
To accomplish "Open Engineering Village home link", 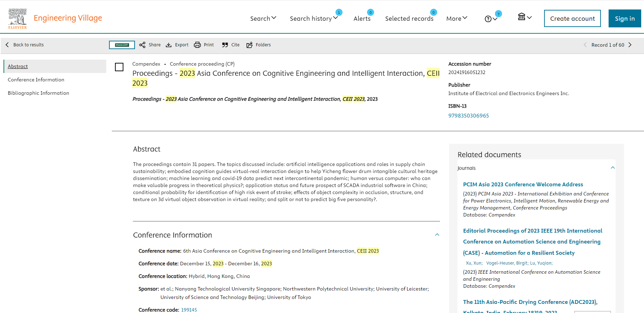I will pos(68,18).
